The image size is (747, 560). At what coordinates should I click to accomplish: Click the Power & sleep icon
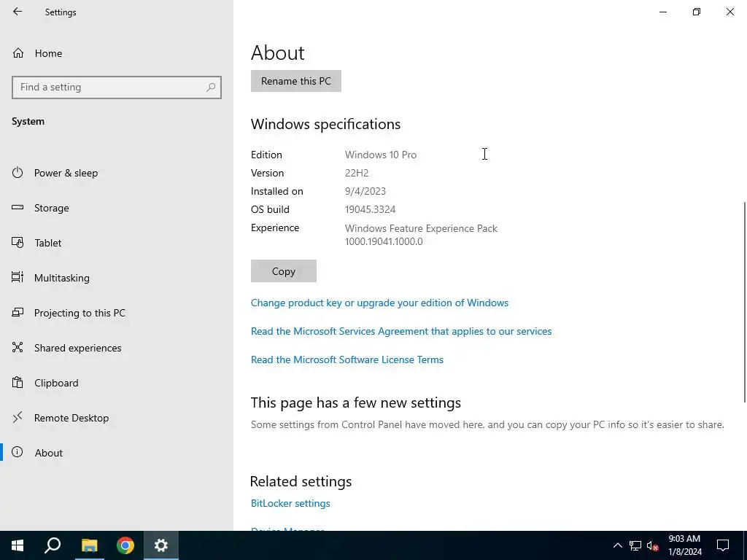[x=18, y=172]
